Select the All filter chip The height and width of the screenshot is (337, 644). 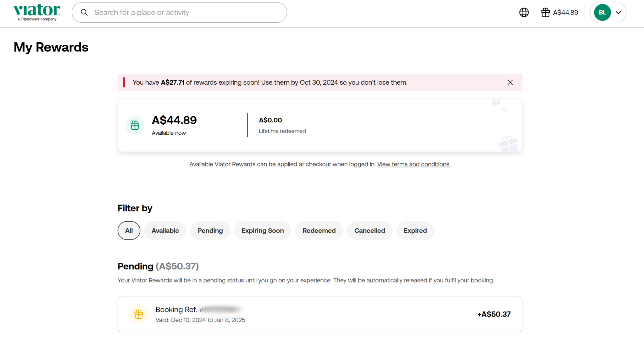click(x=129, y=231)
